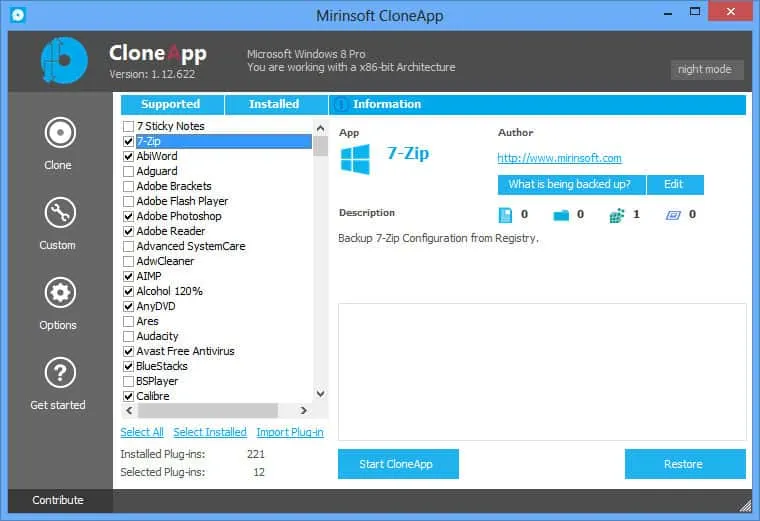Check the Adobe Flash Player checkbox
This screenshot has height=521, width=760.
tap(128, 202)
